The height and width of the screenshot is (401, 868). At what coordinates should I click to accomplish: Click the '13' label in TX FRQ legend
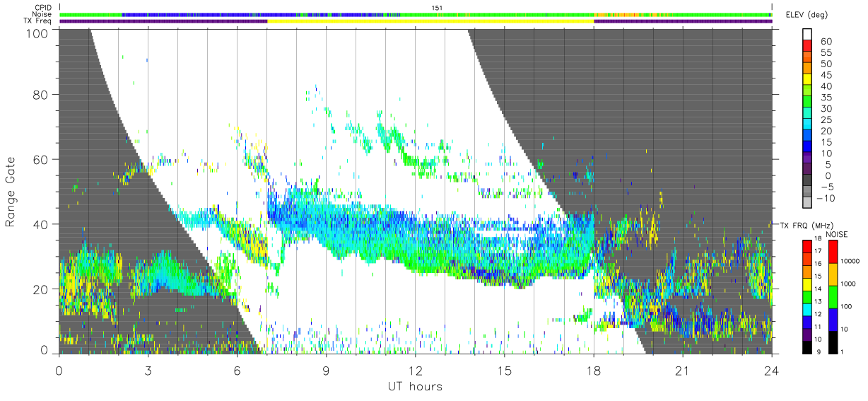coord(818,301)
